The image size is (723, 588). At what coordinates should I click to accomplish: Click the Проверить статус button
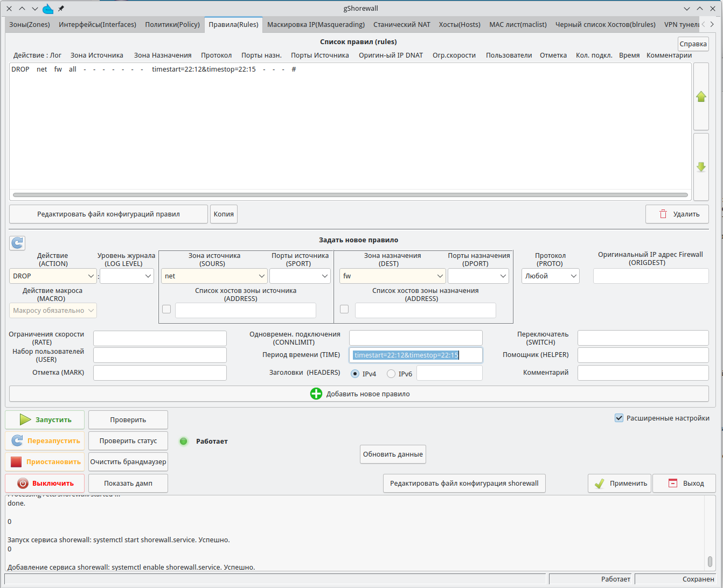click(x=128, y=441)
